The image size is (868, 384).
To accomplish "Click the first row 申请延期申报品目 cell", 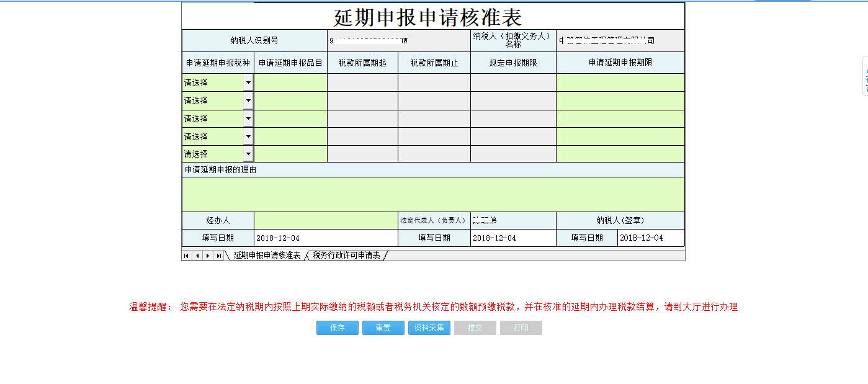I will [290, 82].
